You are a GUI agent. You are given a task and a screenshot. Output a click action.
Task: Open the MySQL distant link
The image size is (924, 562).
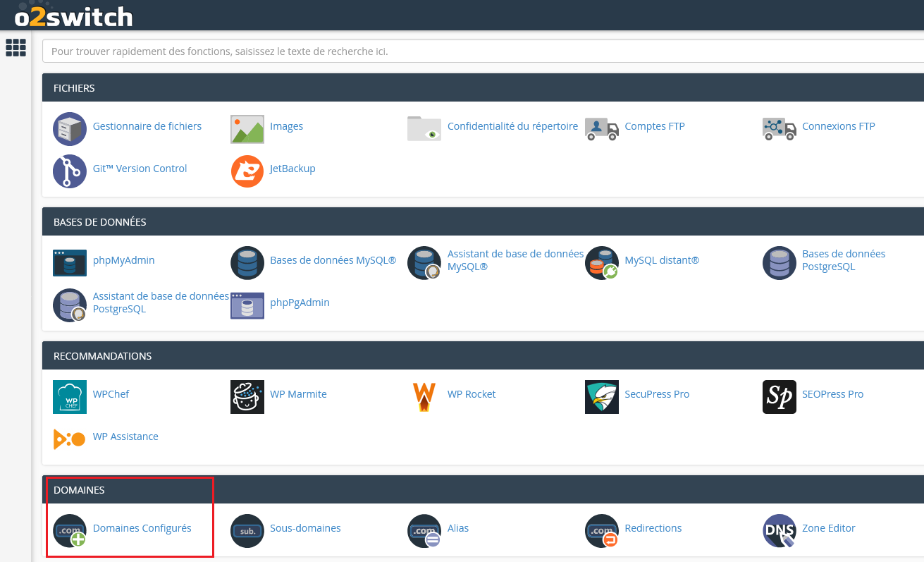662,260
